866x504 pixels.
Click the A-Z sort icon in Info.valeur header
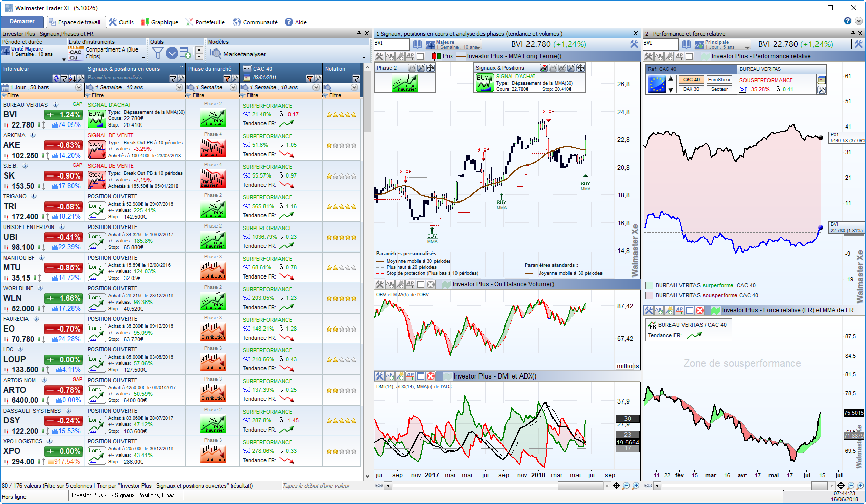tap(72, 79)
